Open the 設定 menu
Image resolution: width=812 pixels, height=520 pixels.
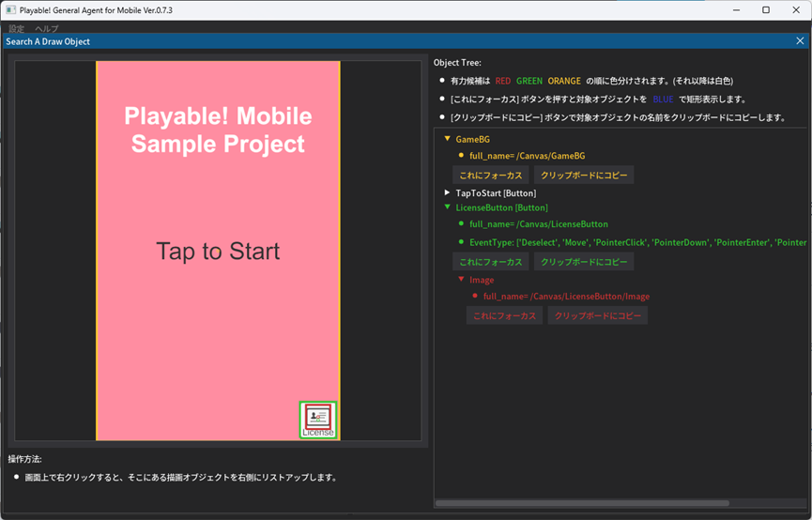click(x=17, y=28)
